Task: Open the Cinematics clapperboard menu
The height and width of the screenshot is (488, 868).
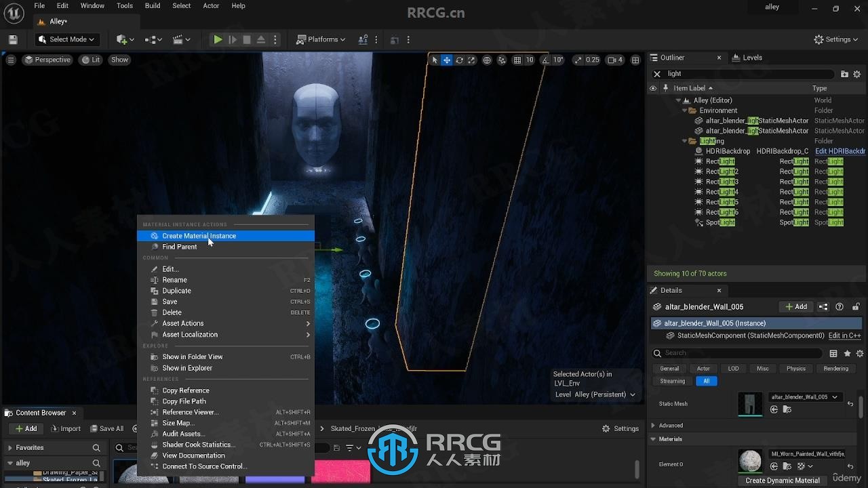Action: 182,39
